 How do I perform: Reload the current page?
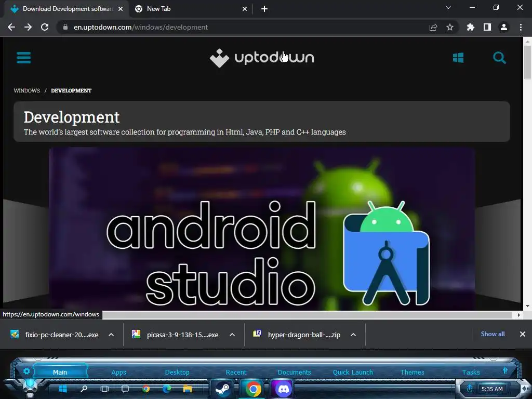coord(45,27)
